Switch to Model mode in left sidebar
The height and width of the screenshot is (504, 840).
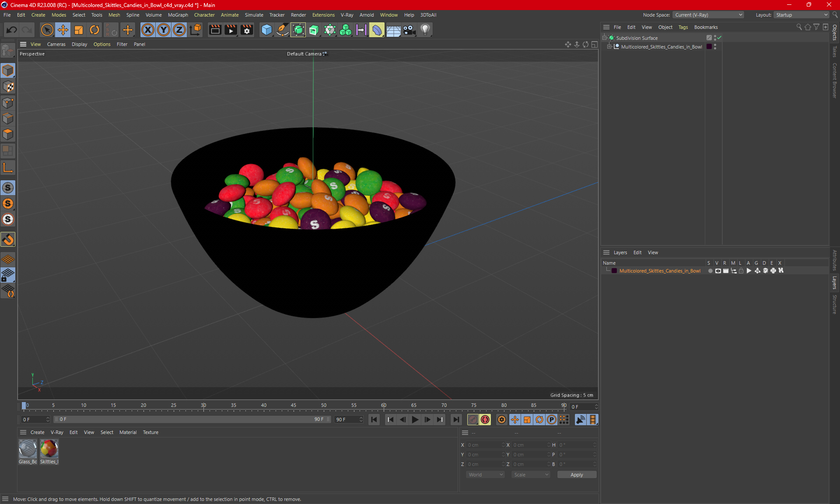pos(8,70)
